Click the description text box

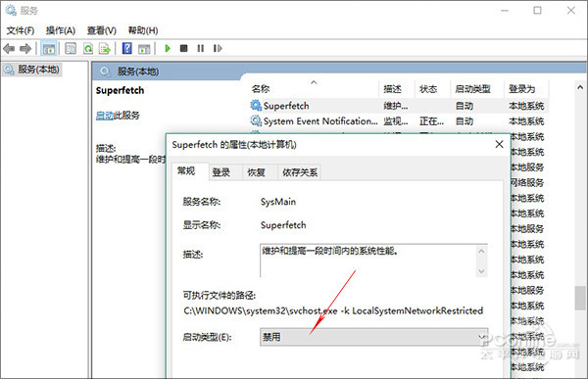click(374, 261)
